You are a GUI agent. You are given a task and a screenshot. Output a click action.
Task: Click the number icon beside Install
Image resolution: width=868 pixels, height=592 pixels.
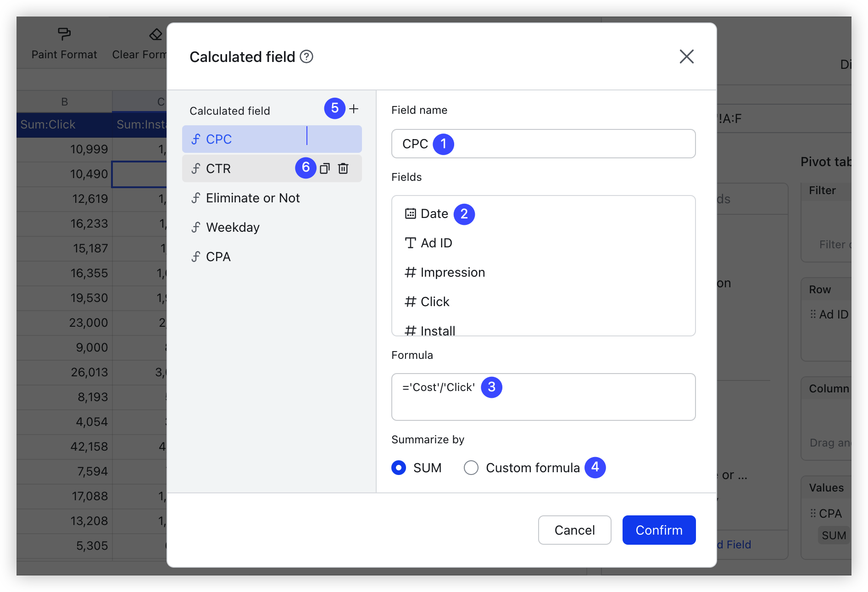point(410,328)
